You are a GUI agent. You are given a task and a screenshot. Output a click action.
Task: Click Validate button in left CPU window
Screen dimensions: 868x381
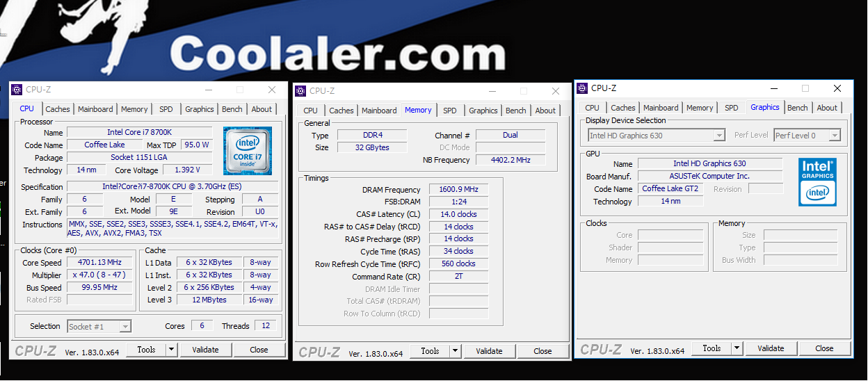click(x=205, y=350)
